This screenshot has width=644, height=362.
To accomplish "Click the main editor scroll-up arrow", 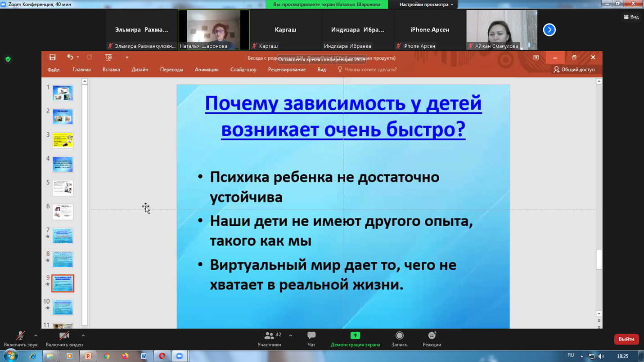I will point(599,81).
